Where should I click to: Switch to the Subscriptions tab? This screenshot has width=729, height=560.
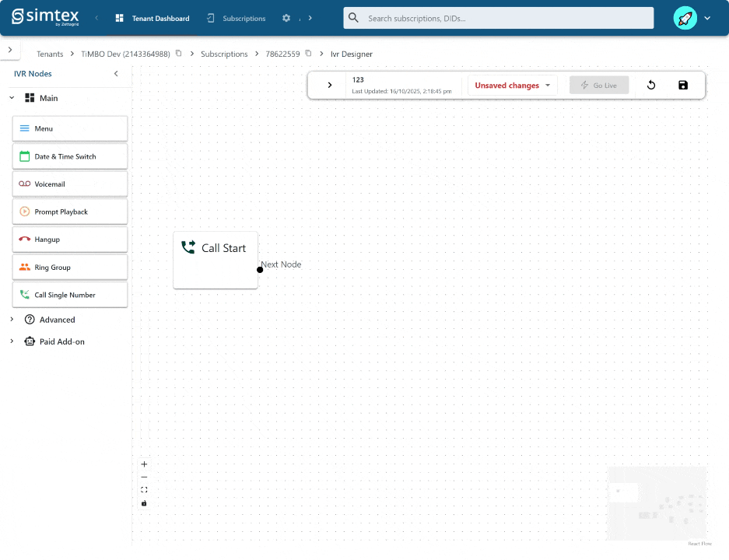237,18
